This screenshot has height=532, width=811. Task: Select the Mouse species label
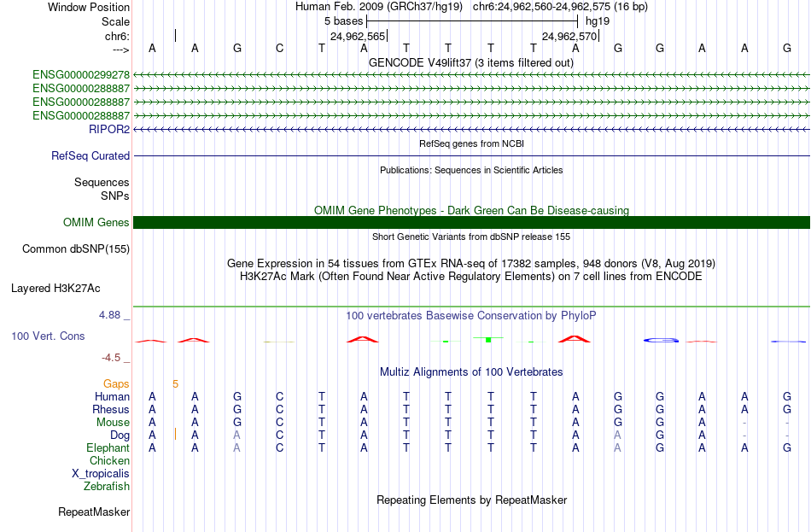pos(113,423)
